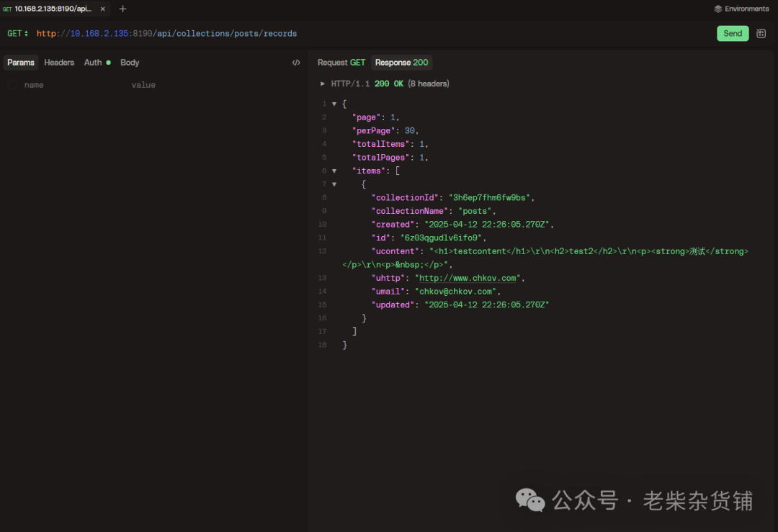
Task: Click the "ucontent" key
Action: (x=395, y=251)
